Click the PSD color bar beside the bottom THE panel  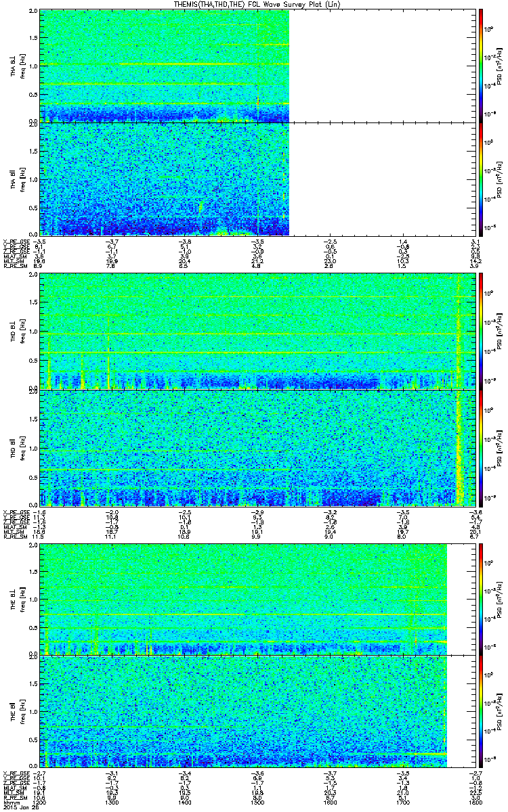(x=480, y=710)
